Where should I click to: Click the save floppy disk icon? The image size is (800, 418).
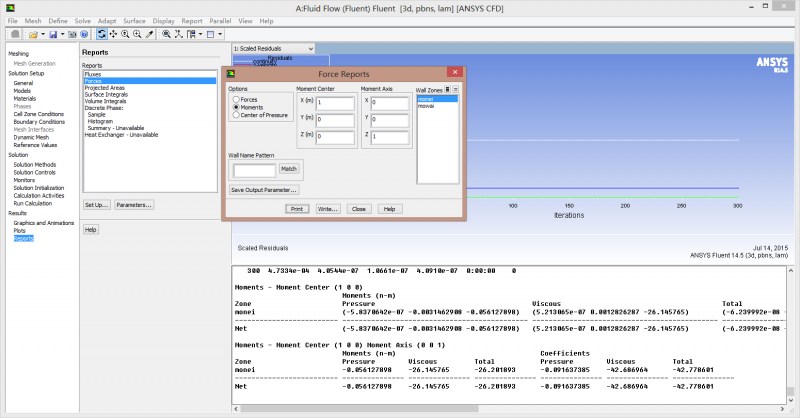pos(53,34)
